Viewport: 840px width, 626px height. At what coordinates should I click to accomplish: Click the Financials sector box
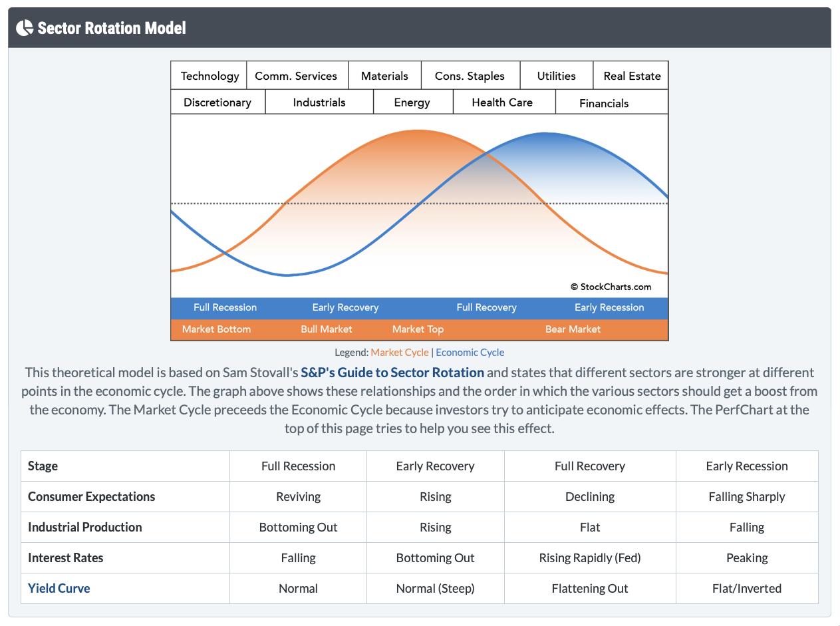pyautogui.click(x=604, y=103)
